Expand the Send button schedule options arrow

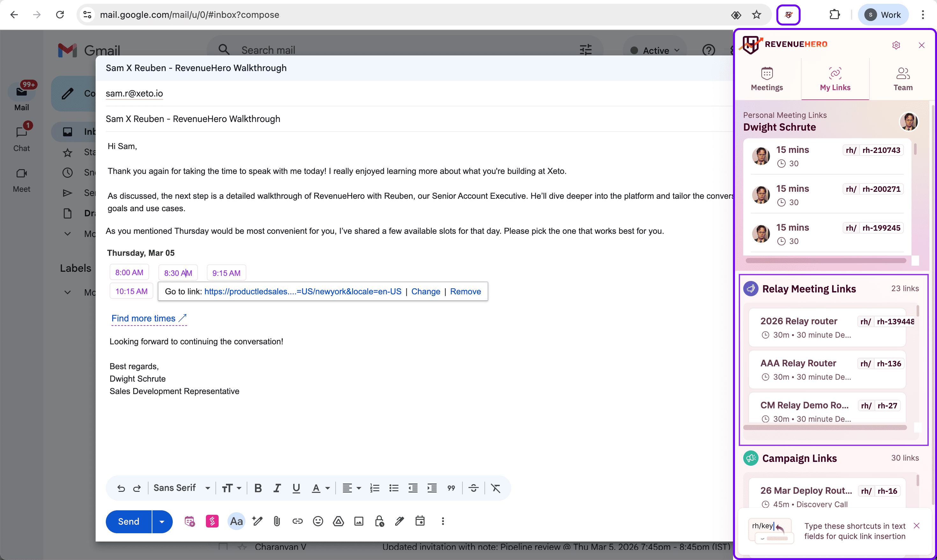click(x=162, y=521)
